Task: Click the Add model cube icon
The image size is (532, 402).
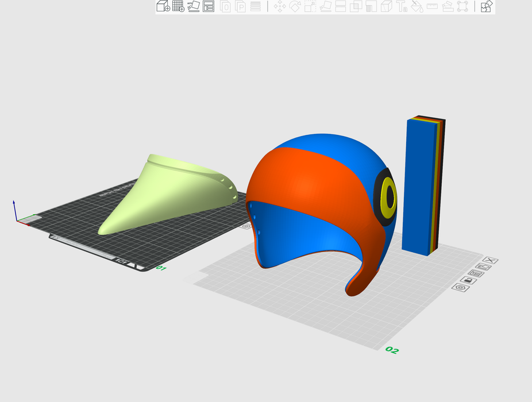Action: (163, 6)
